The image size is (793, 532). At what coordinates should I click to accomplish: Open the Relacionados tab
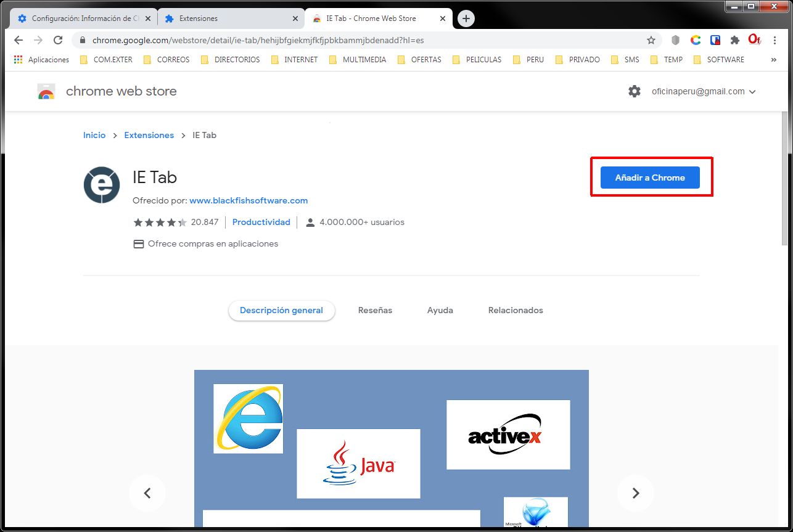pos(516,310)
